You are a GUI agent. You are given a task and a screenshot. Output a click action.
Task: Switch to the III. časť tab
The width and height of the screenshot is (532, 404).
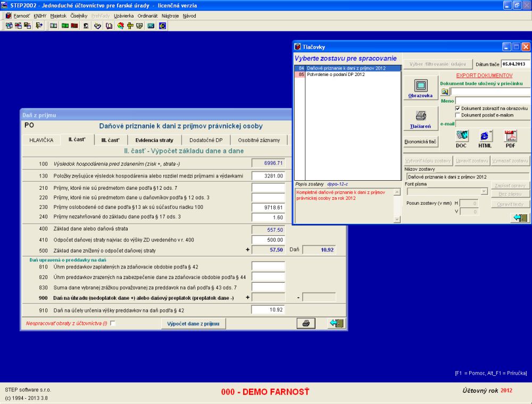[x=111, y=140]
